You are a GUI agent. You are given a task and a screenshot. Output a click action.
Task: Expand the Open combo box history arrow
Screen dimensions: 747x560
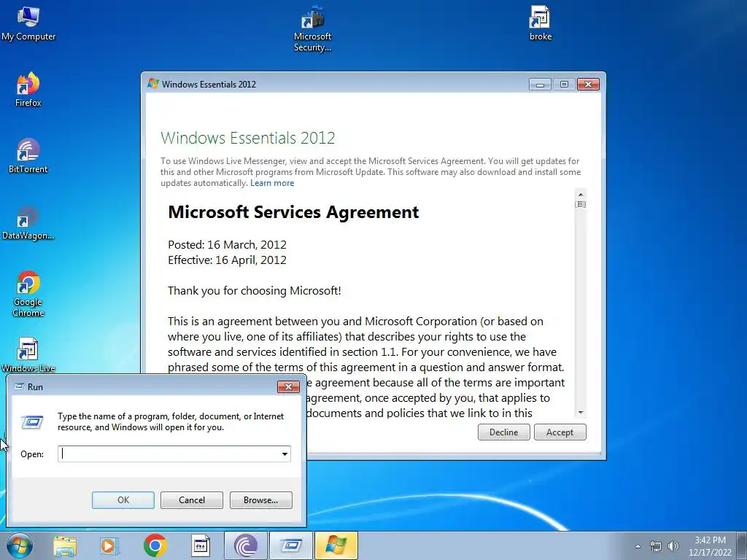click(x=285, y=454)
